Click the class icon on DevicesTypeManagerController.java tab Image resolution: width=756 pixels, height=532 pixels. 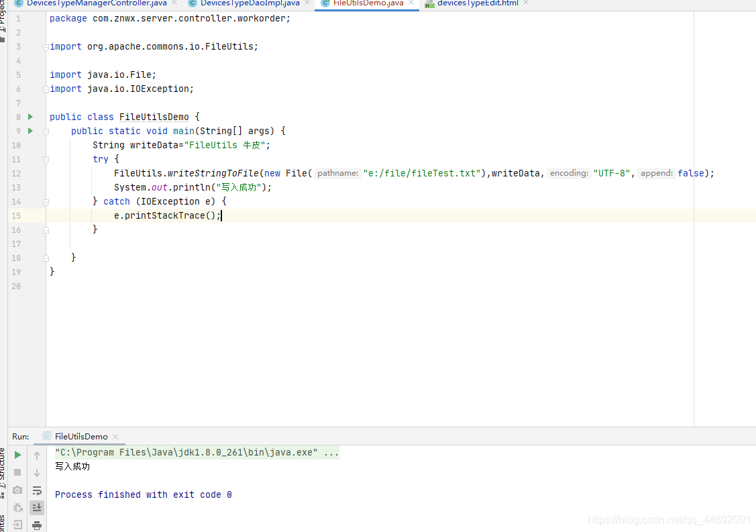(19, 3)
